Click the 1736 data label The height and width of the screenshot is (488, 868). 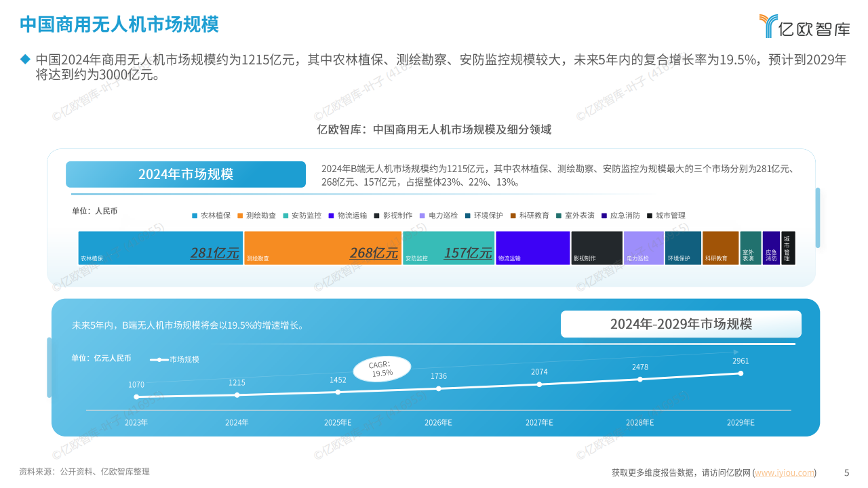[x=439, y=376]
